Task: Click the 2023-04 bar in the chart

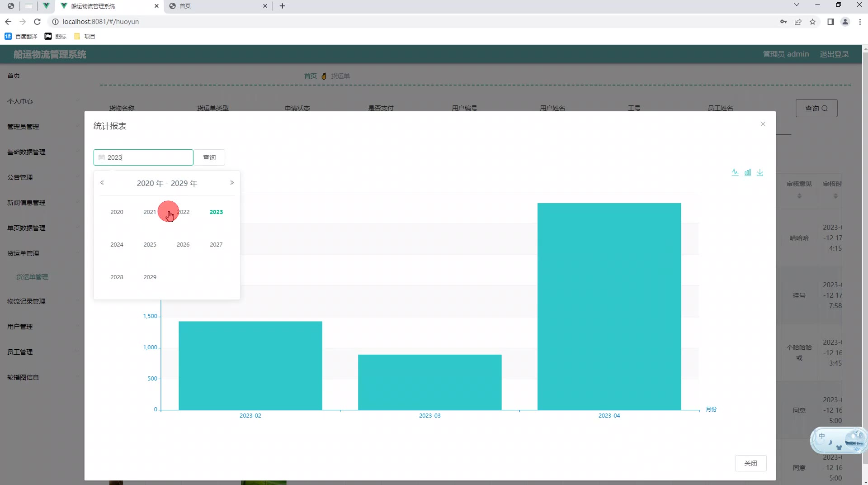Action: point(609,306)
